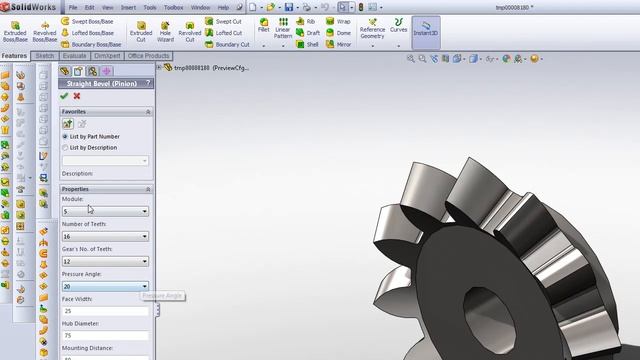Choose Swept Cut feature
Screen dimensions: 640x360
(x=224, y=21)
